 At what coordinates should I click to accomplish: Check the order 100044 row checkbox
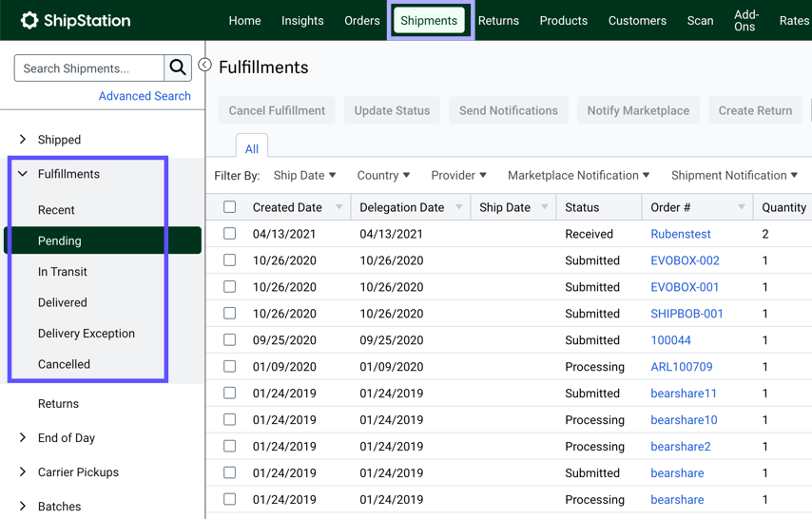[229, 339]
